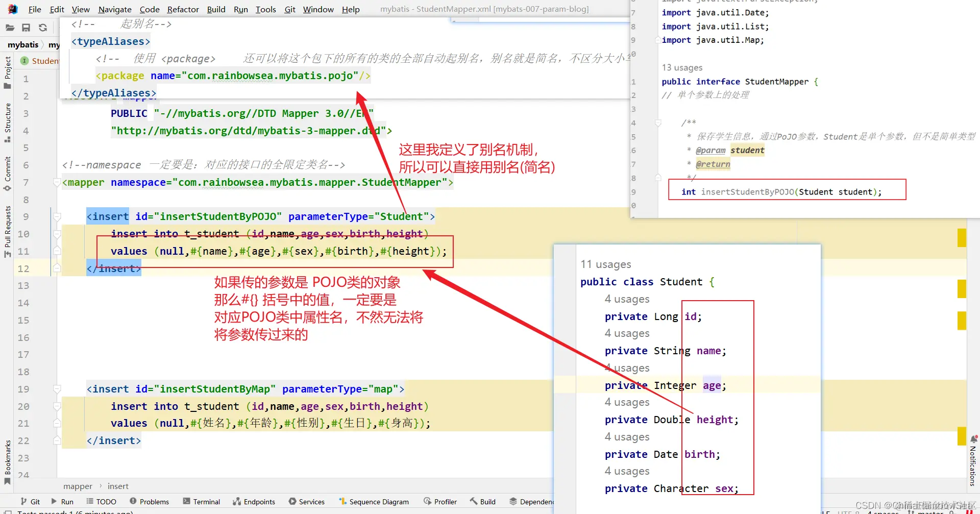Open the Structure tool window

tap(7, 123)
